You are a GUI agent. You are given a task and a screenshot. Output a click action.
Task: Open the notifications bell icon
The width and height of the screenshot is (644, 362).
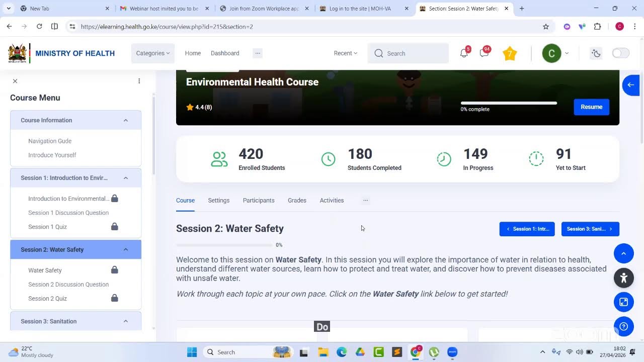pos(464,53)
